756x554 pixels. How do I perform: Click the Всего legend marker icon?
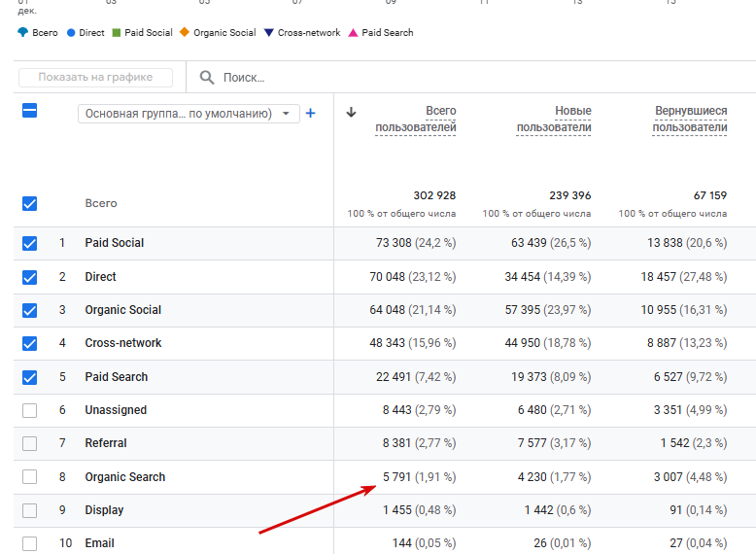(22, 32)
